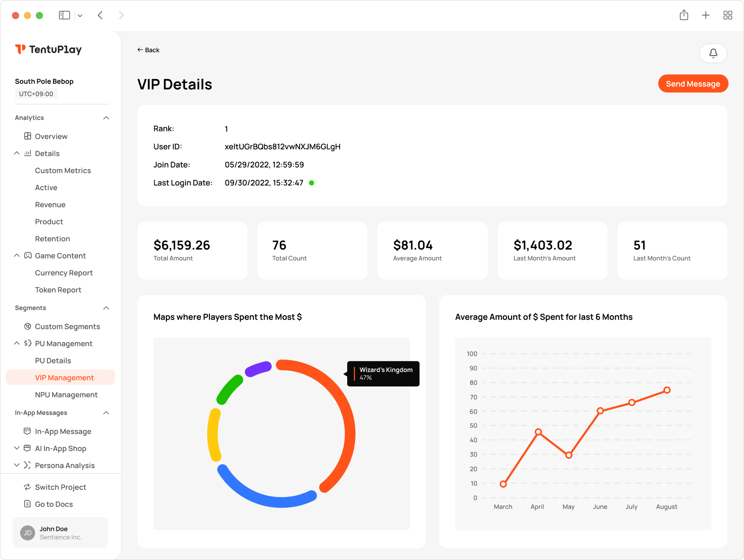The image size is (744, 560).
Task: Click the August data point on chart
Action: (x=667, y=390)
